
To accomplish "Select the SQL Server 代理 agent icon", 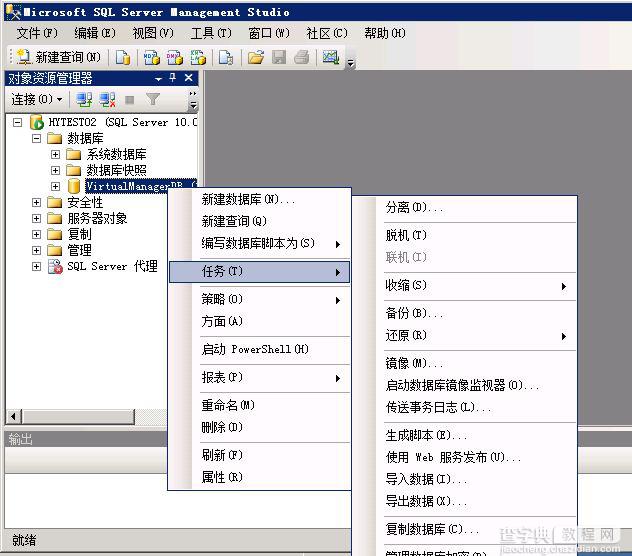I will 55,267.
